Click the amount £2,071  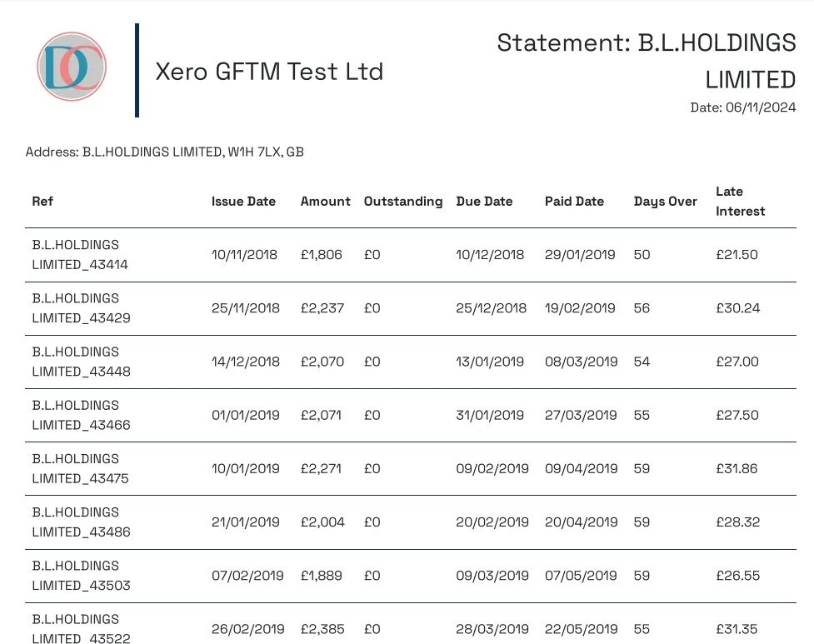(x=321, y=415)
